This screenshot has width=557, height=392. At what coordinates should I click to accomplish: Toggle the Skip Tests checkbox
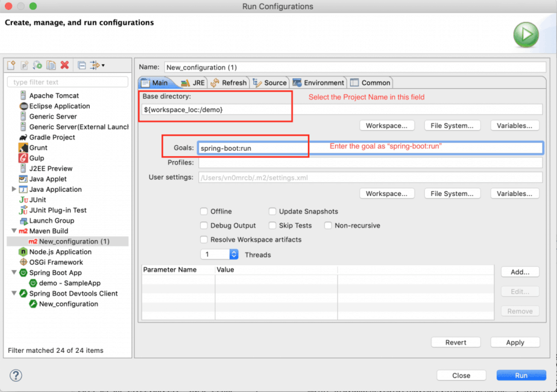273,226
